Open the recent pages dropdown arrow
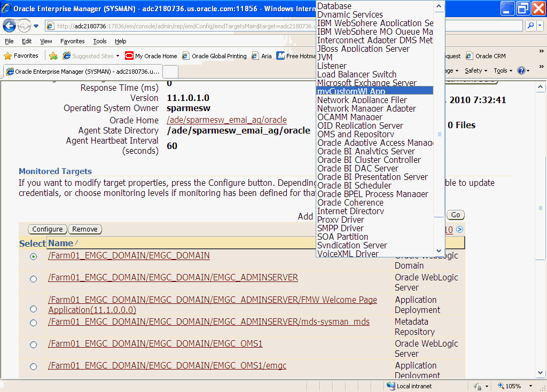The image size is (547, 392). point(36,26)
